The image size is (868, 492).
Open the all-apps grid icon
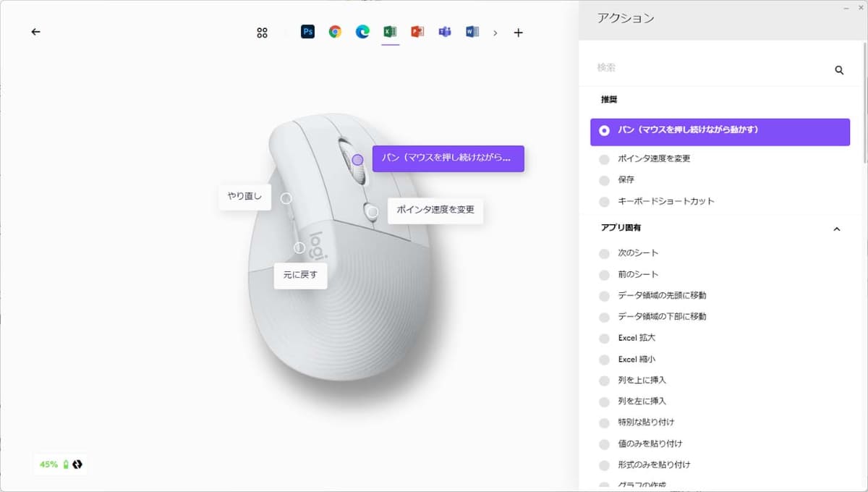tap(262, 32)
